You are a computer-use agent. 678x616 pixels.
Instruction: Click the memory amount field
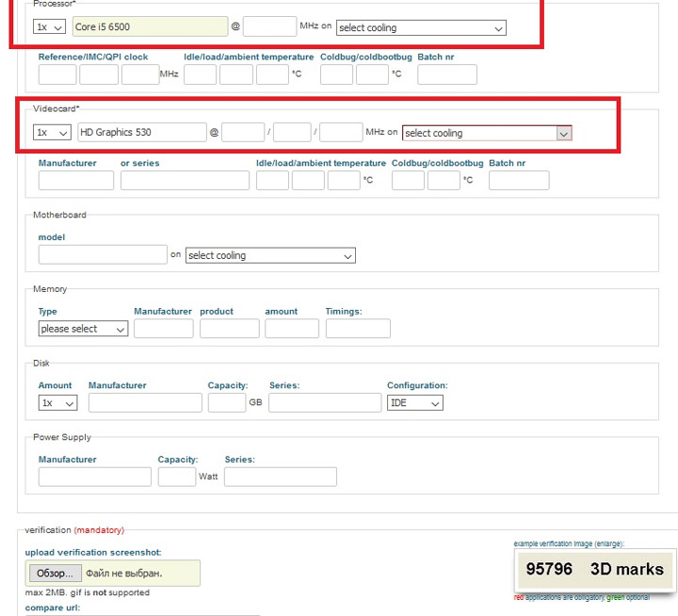292,329
